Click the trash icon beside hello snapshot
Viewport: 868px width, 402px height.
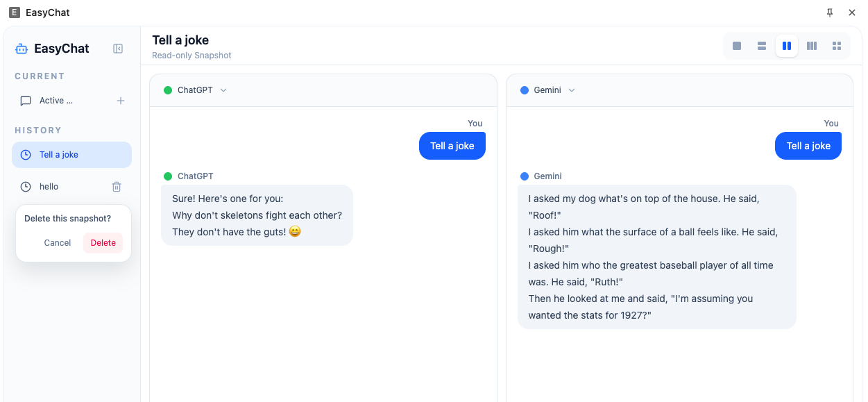(x=117, y=187)
